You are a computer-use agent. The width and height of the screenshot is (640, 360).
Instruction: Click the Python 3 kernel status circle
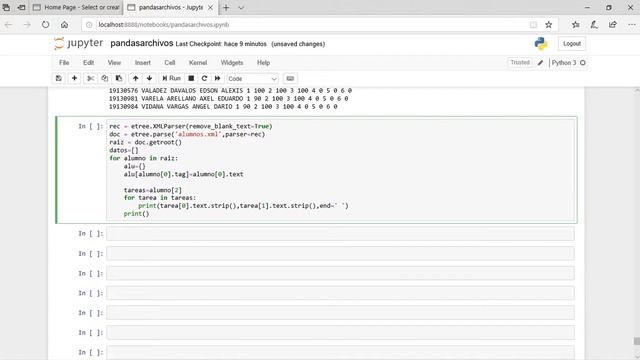point(583,63)
